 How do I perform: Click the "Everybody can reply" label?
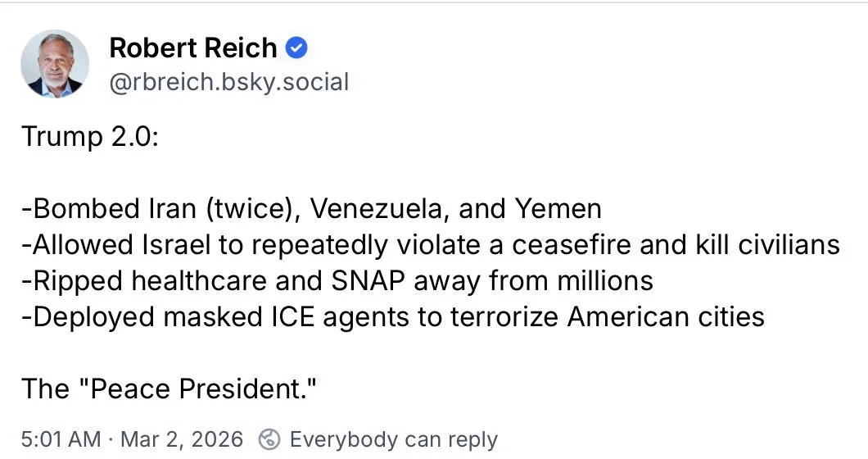[x=393, y=439]
